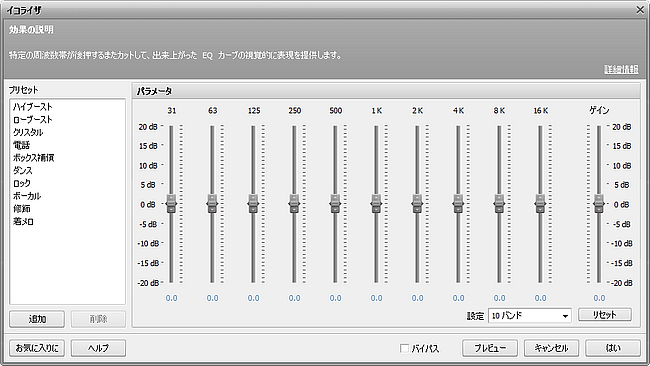
Task: Click the お気に入りに button
Action: 37,348
